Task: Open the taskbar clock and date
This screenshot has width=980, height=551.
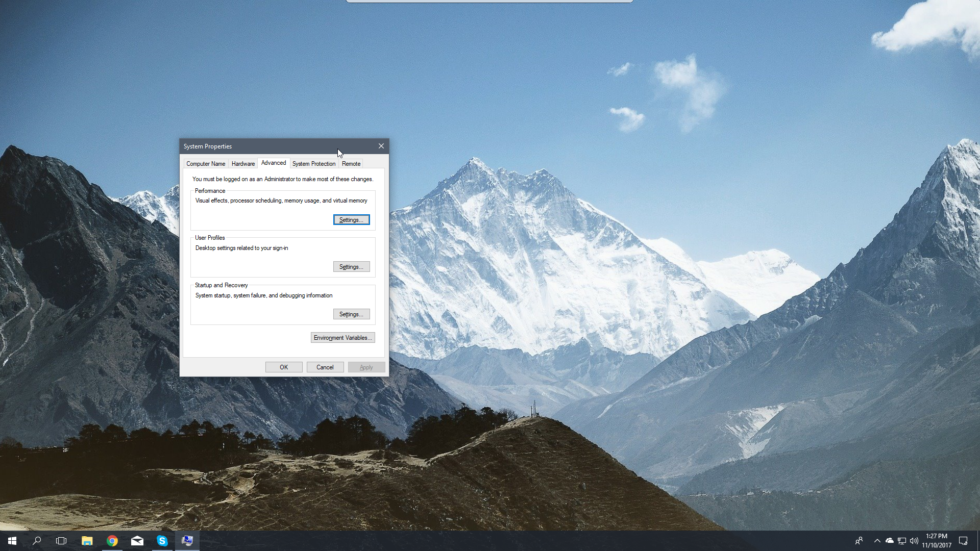Action: pyautogui.click(x=937, y=541)
